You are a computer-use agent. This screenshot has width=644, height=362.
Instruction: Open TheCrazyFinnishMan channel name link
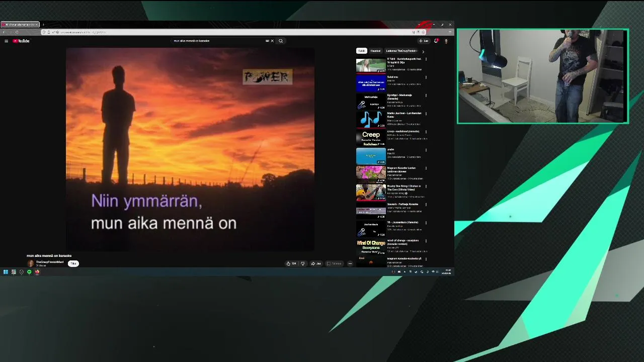tap(50, 262)
